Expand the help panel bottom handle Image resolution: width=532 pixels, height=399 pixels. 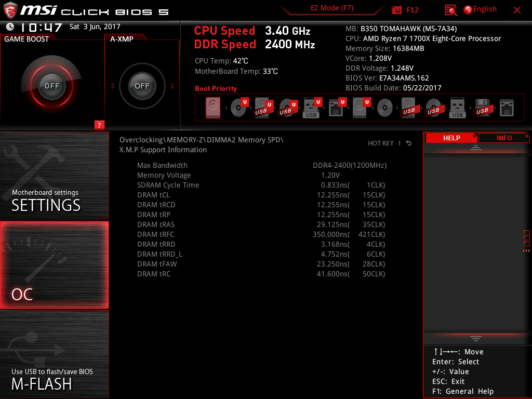tap(476, 339)
